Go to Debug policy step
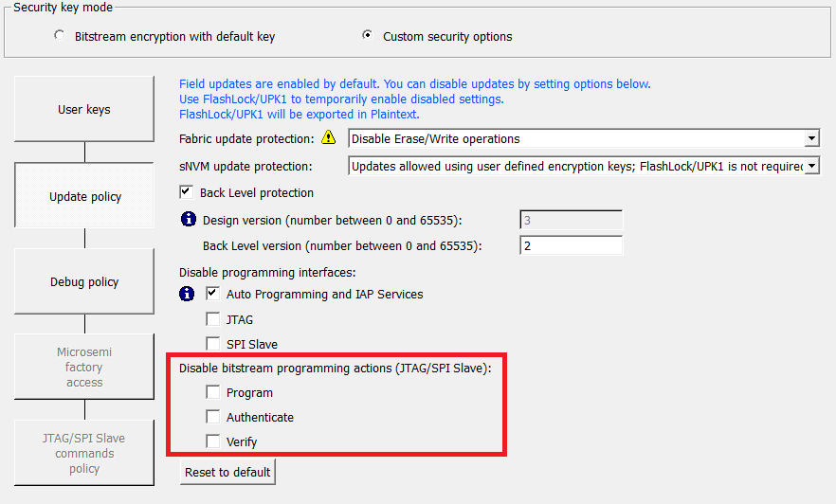The height and width of the screenshot is (504, 836). tap(84, 281)
